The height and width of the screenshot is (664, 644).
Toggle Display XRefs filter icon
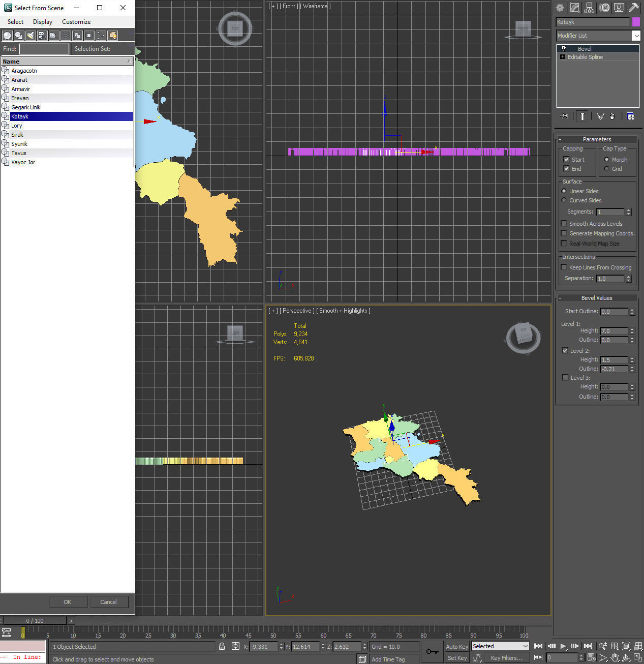pos(89,36)
